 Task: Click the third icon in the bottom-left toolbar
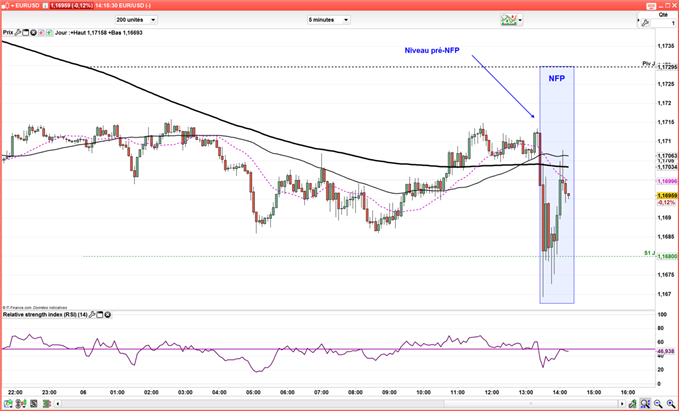[x=32, y=404]
